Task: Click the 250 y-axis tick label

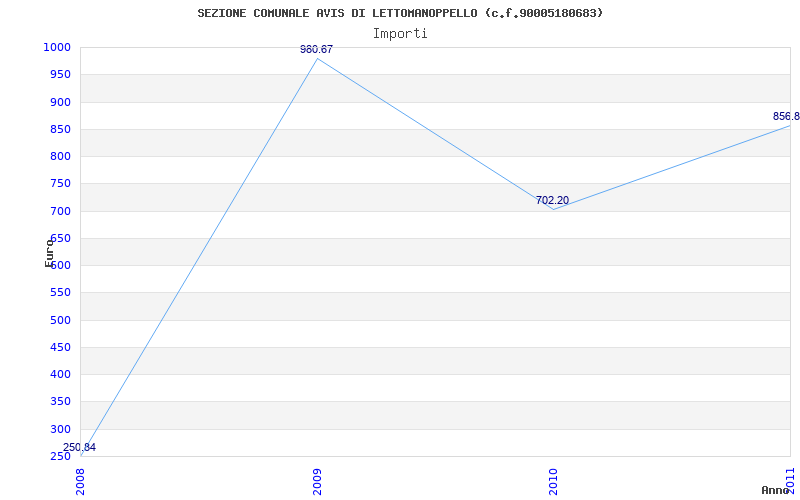Action: pyautogui.click(x=60, y=457)
